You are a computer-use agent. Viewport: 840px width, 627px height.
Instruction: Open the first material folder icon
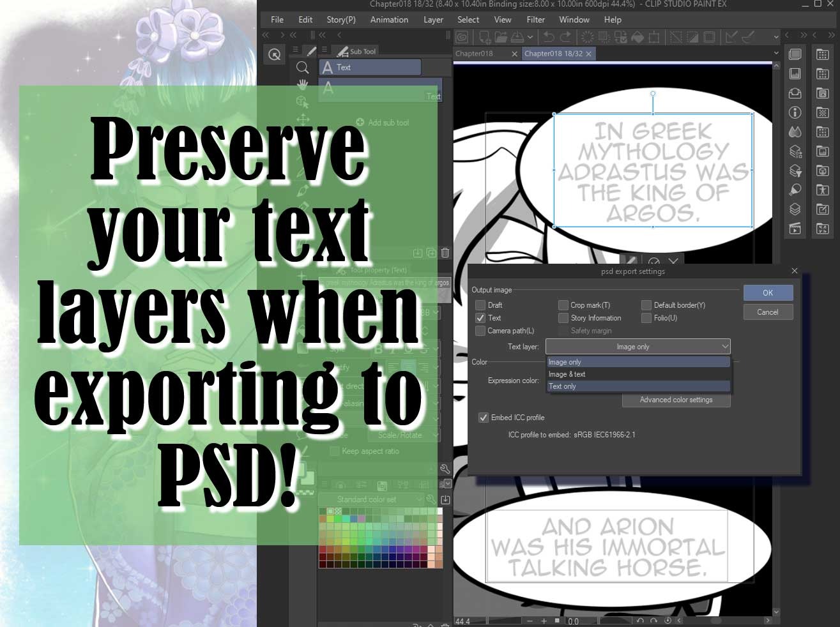click(x=823, y=54)
